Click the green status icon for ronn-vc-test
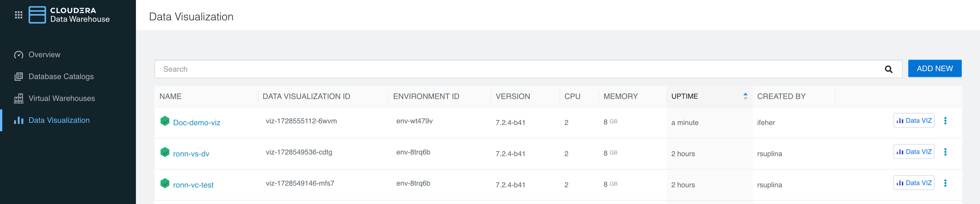 [165, 184]
